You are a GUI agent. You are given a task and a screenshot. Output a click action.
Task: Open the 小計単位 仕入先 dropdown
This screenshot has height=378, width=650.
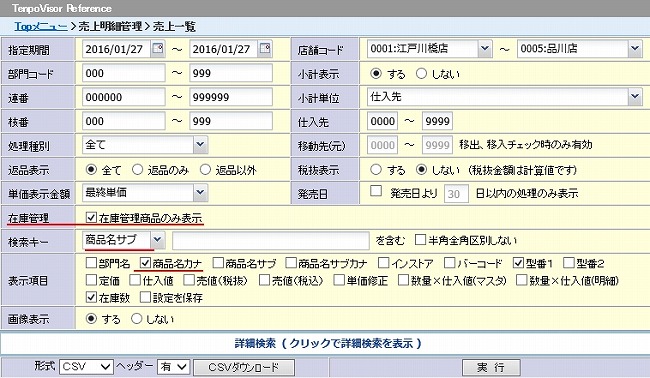504,97
